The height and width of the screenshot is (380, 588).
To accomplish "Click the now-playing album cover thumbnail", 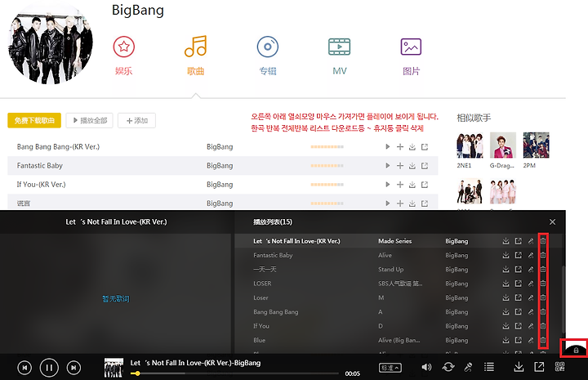I will [x=114, y=368].
